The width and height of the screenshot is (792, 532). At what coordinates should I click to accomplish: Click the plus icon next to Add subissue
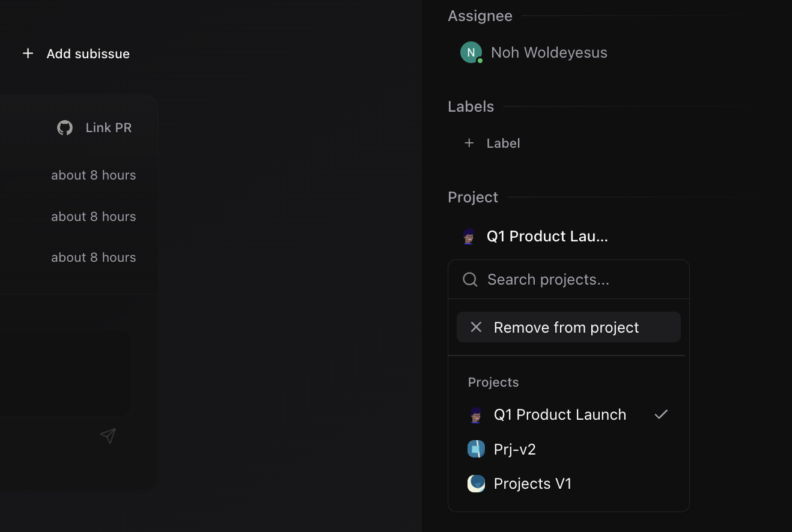(x=28, y=53)
